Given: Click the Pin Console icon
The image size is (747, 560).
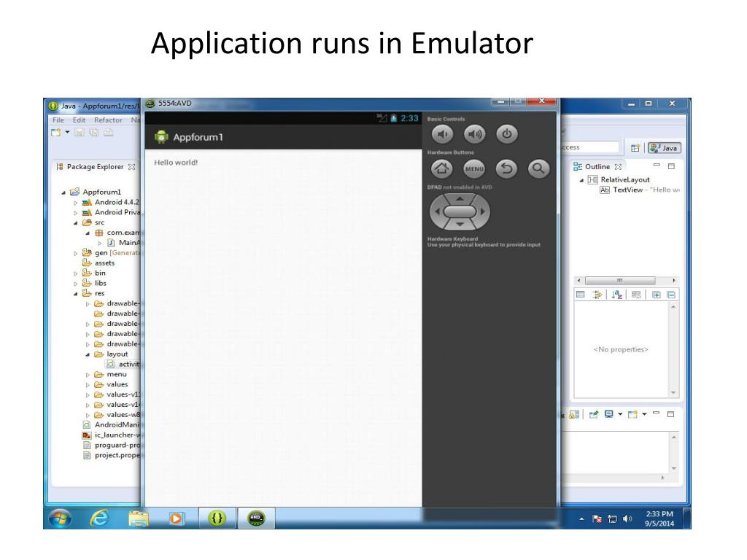Looking at the screenshot, I should (x=594, y=414).
